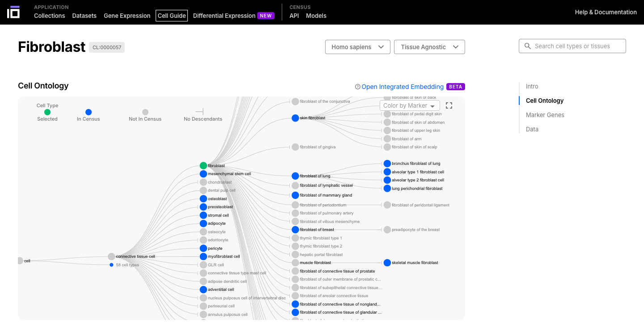Viewport: 644px width, 336px height.
Task: Open the Tissue Agnostic dropdown
Action: pyautogui.click(x=429, y=47)
